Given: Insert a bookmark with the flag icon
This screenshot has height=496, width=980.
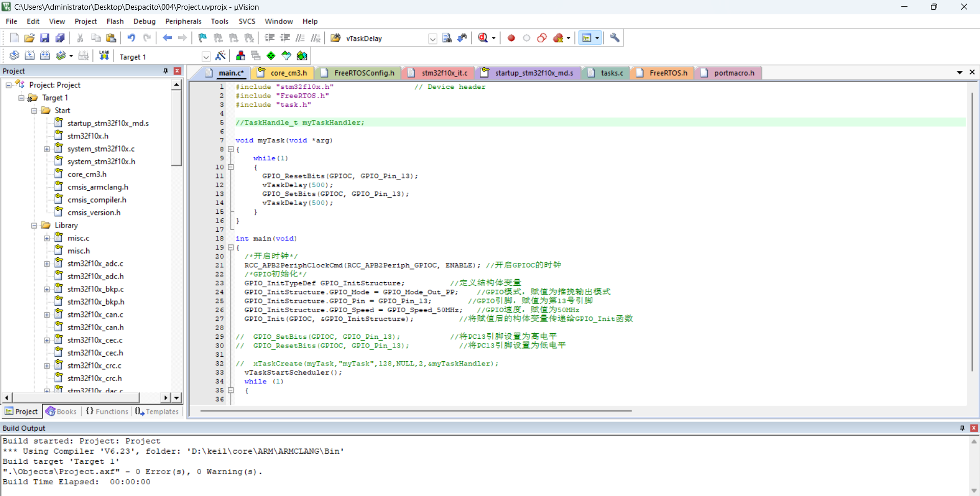Looking at the screenshot, I should point(203,38).
